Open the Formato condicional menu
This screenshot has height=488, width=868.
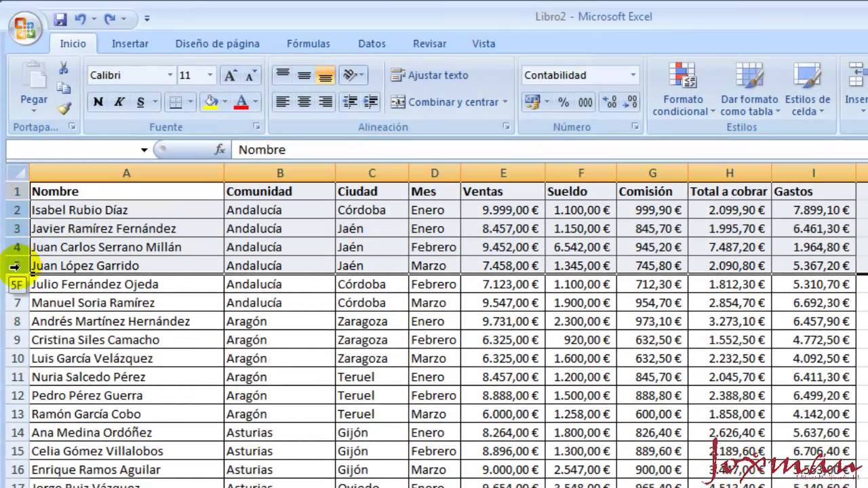[x=684, y=88]
